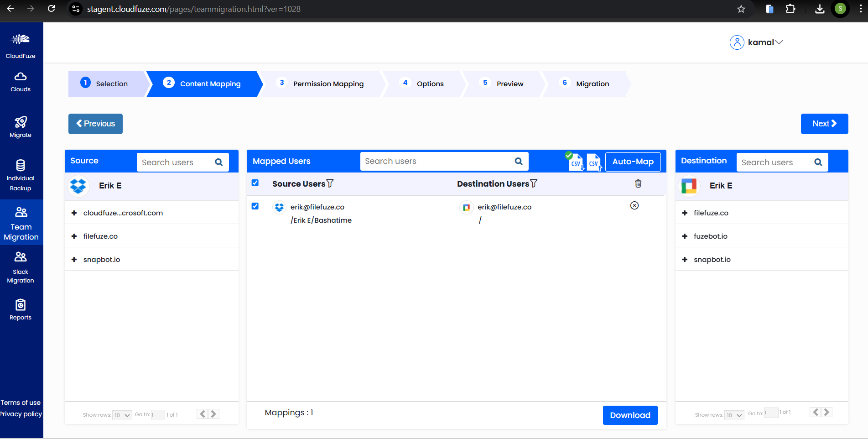Select Team Migration in sidebar

21,223
